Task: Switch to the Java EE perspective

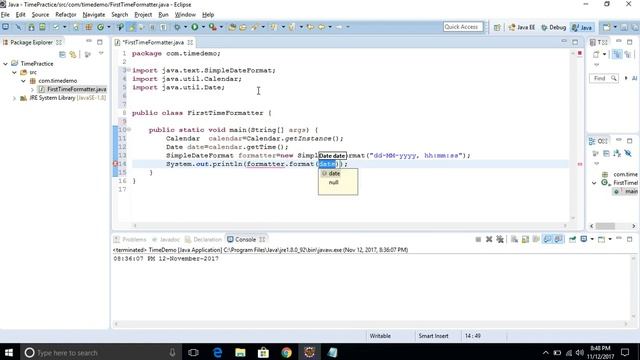Action: pos(522,27)
